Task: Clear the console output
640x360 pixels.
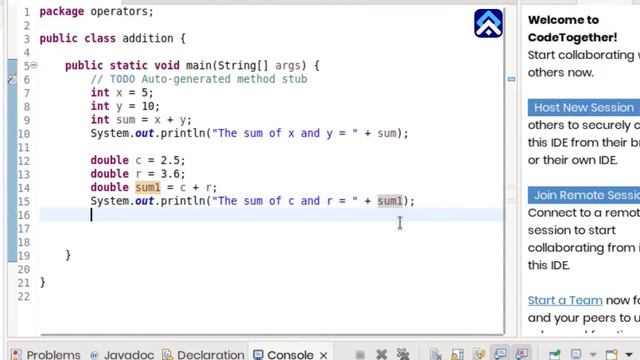Action: (435, 354)
